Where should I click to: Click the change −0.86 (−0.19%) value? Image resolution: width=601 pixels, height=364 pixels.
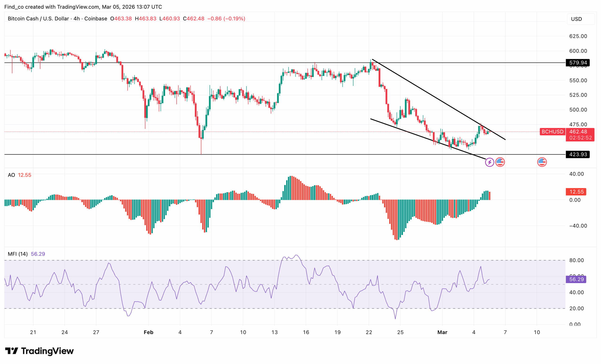click(x=226, y=19)
